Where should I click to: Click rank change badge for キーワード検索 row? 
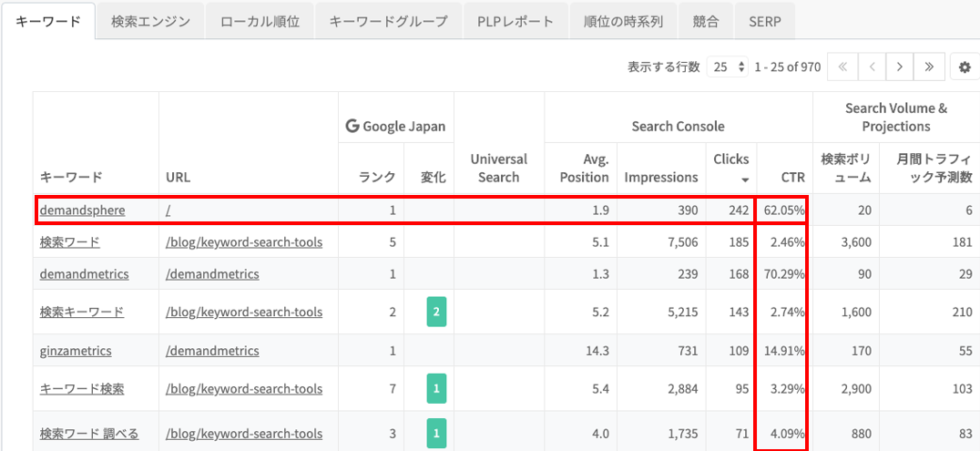[x=435, y=389]
